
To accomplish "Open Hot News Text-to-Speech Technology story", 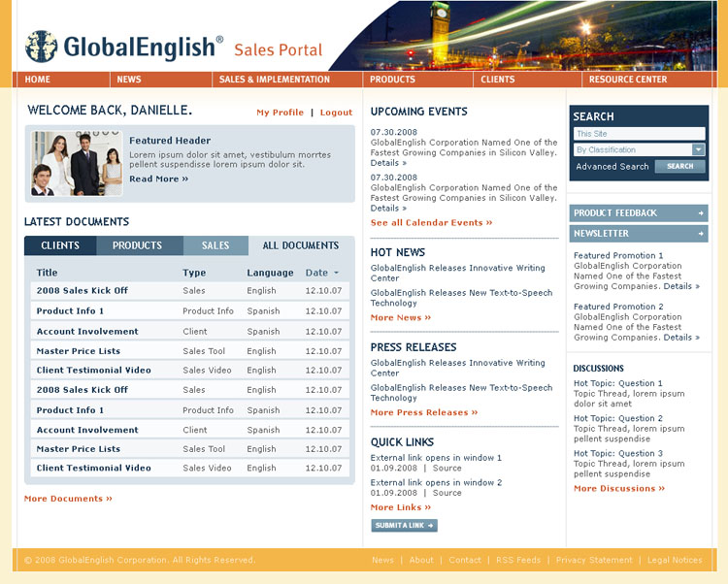I will (461, 298).
